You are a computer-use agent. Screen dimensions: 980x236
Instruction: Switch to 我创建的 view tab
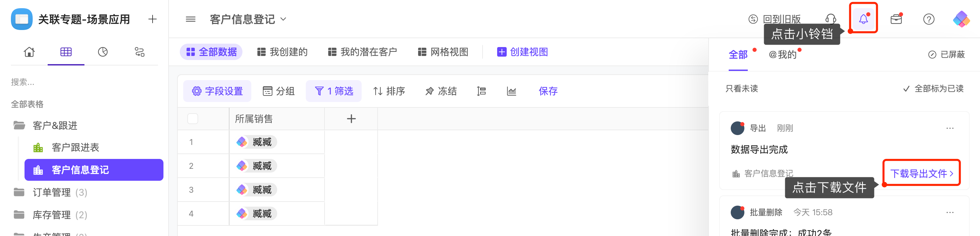[282, 52]
